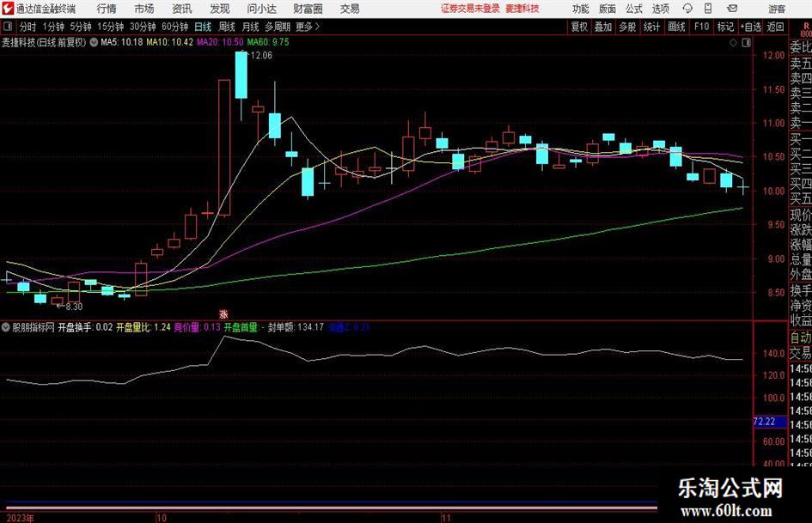The height and width of the screenshot is (523, 812).
Task: Toggle the side panel icon atop chart
Action: pyautogui.click(x=746, y=43)
